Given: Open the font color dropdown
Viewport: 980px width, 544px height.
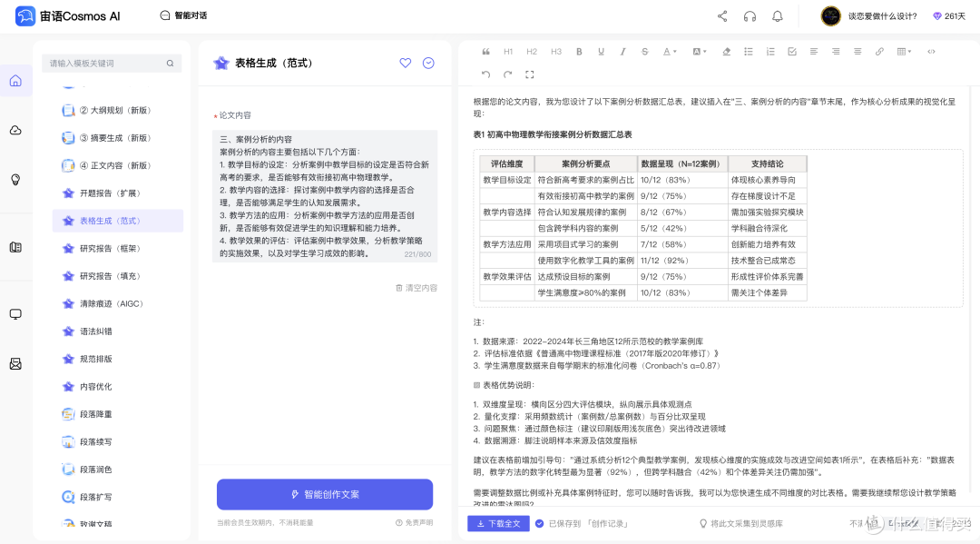Looking at the screenshot, I should (x=670, y=52).
